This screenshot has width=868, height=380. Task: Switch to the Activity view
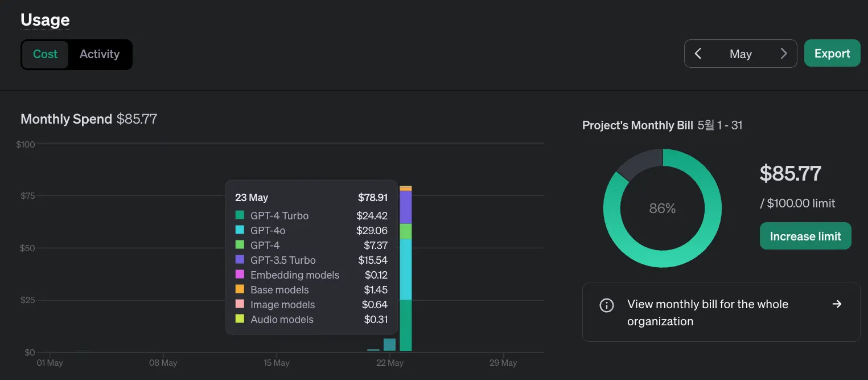100,54
